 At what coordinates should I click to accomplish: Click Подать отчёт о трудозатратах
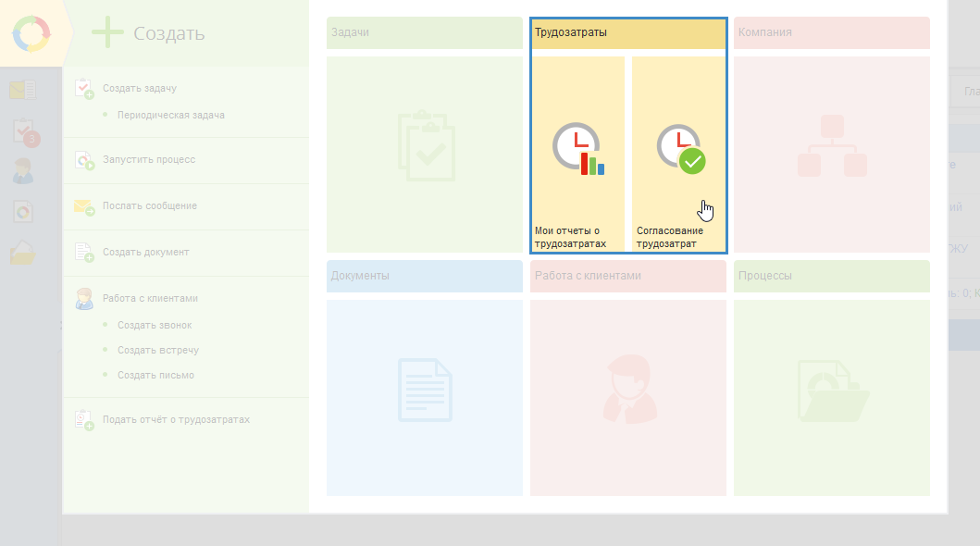[x=176, y=419]
